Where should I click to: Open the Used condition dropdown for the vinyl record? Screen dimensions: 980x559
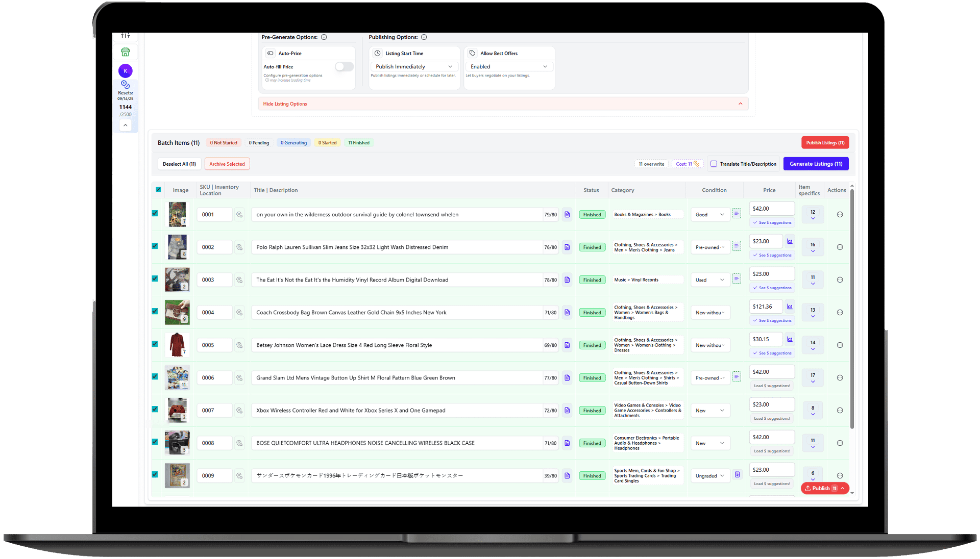(x=709, y=279)
